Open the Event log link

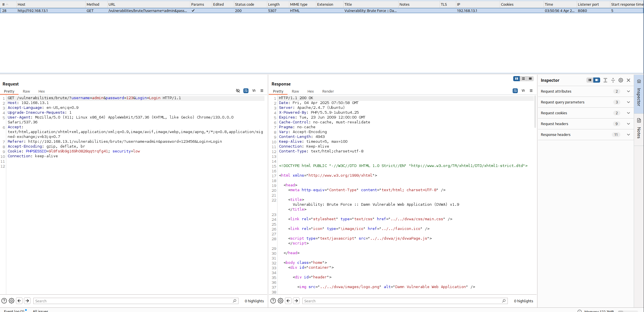[x=14, y=311]
